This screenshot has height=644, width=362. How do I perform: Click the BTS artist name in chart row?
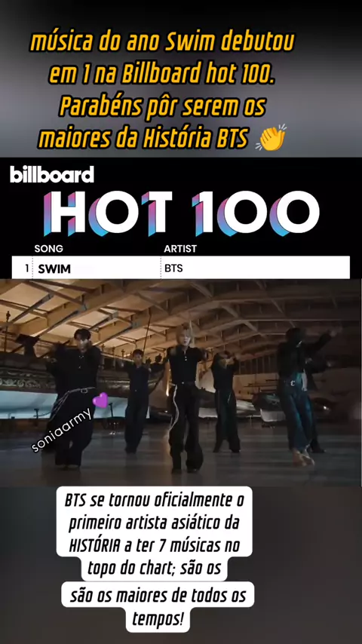point(173,268)
